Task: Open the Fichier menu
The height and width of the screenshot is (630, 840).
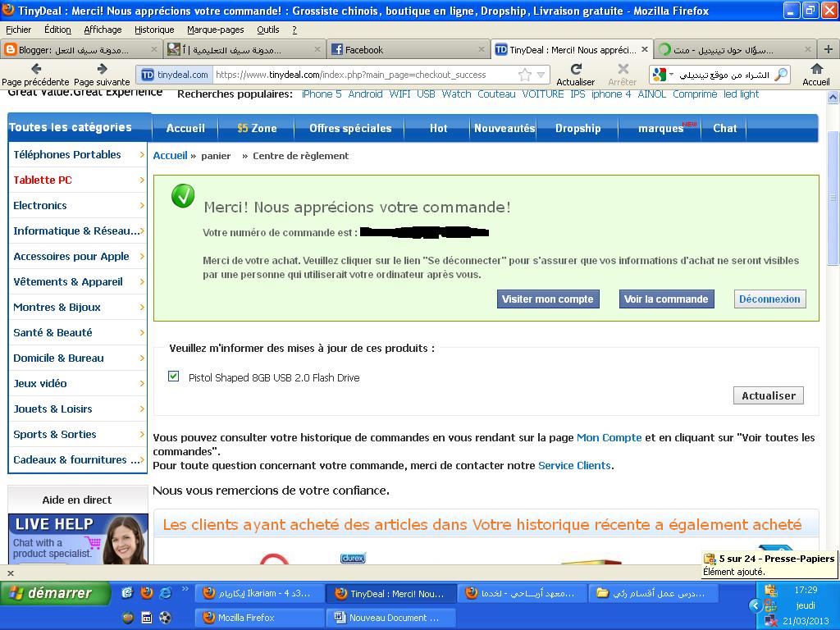Action: click(19, 30)
